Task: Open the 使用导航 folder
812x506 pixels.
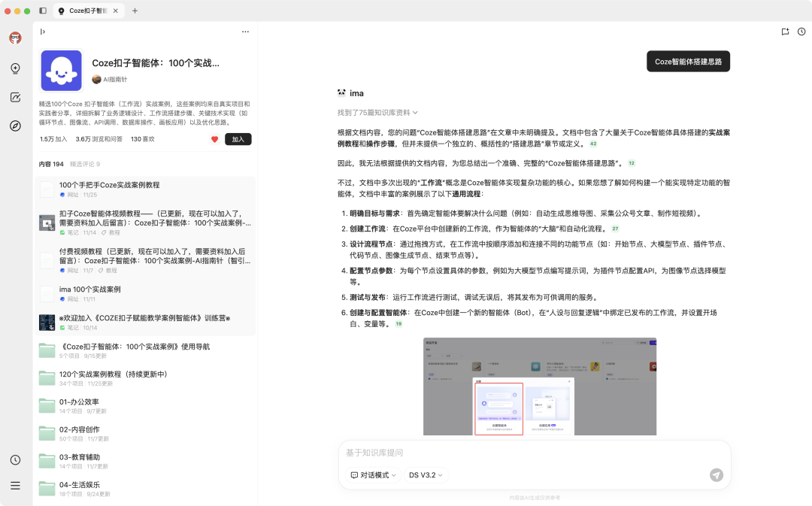Action: (x=145, y=350)
